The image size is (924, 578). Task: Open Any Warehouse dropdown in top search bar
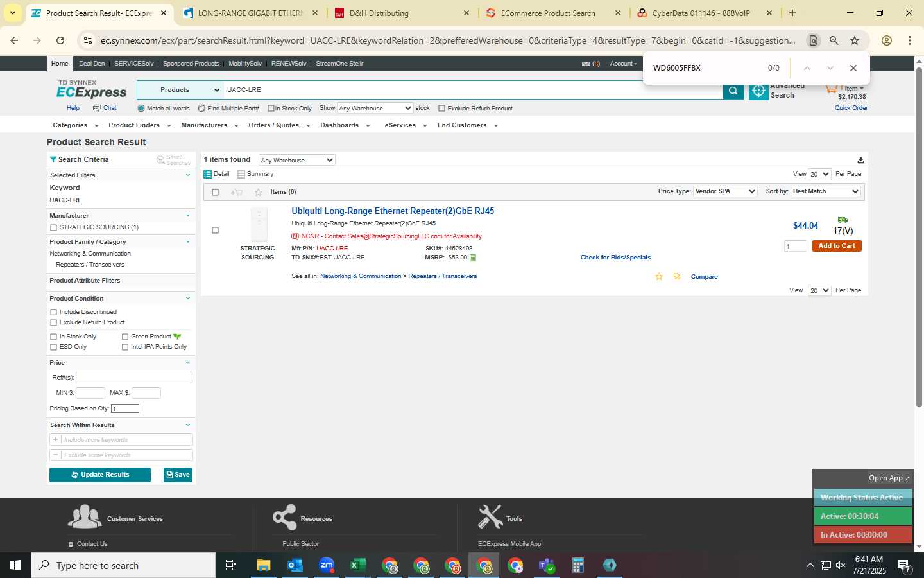pyautogui.click(x=375, y=108)
